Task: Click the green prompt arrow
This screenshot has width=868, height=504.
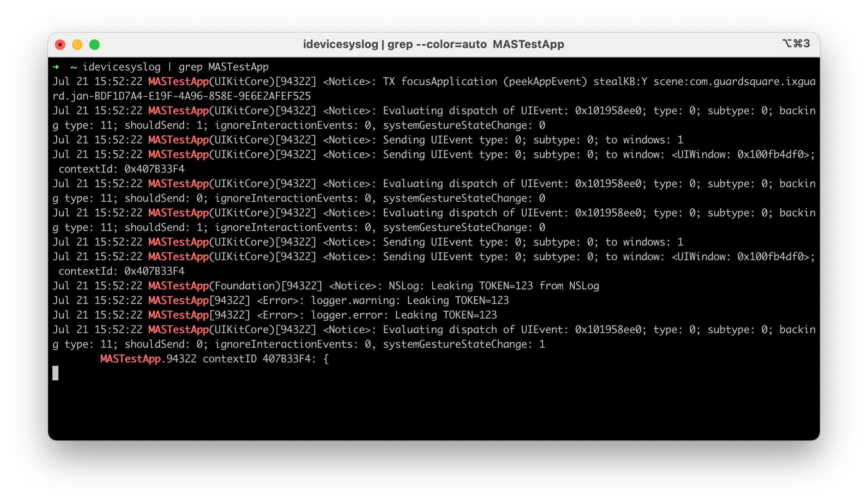Action: coord(56,67)
